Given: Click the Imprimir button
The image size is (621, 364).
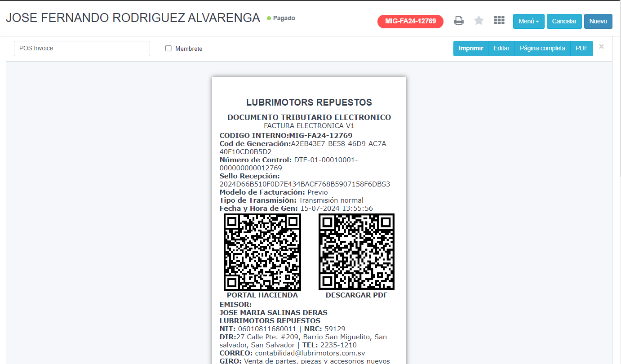Looking at the screenshot, I should [x=471, y=49].
